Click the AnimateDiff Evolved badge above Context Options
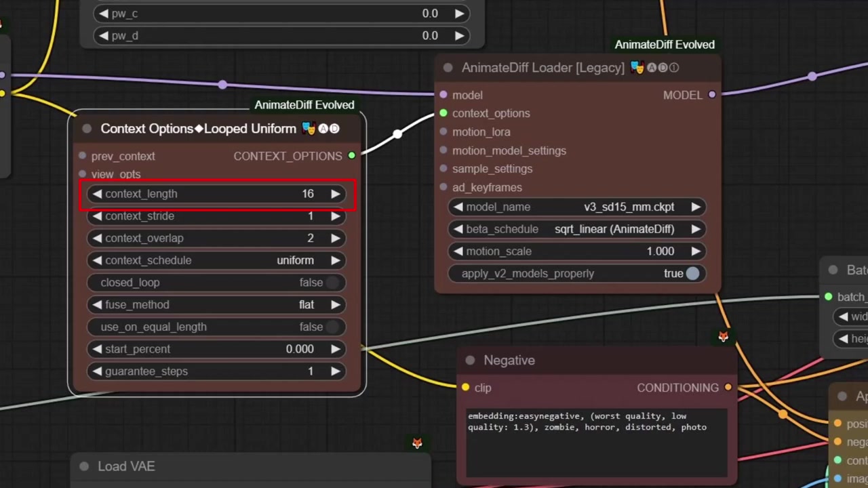This screenshot has height=488, width=868. (x=304, y=105)
